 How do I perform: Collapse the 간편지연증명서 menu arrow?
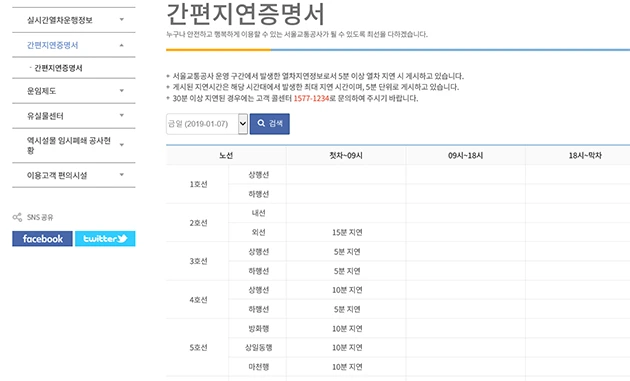[x=121, y=45]
